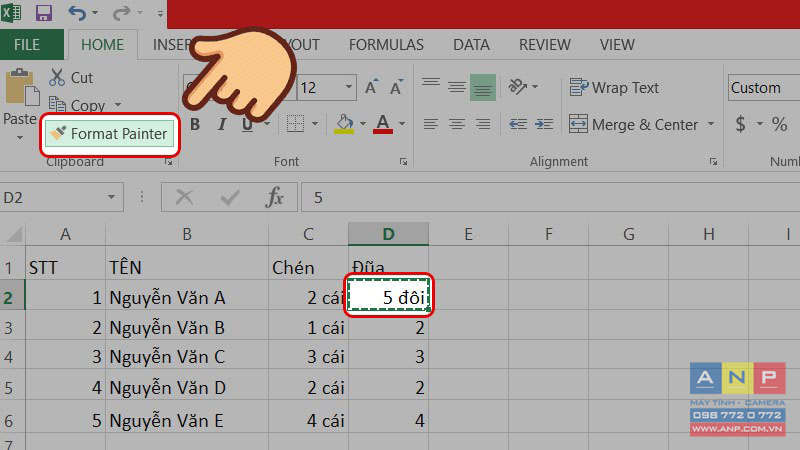Open the Clipboard dialog launcher
This screenshot has width=800, height=450.
click(168, 162)
